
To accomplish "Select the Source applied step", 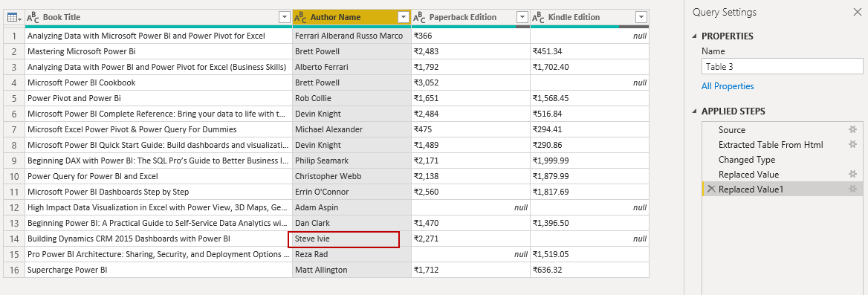I will pos(783,129).
